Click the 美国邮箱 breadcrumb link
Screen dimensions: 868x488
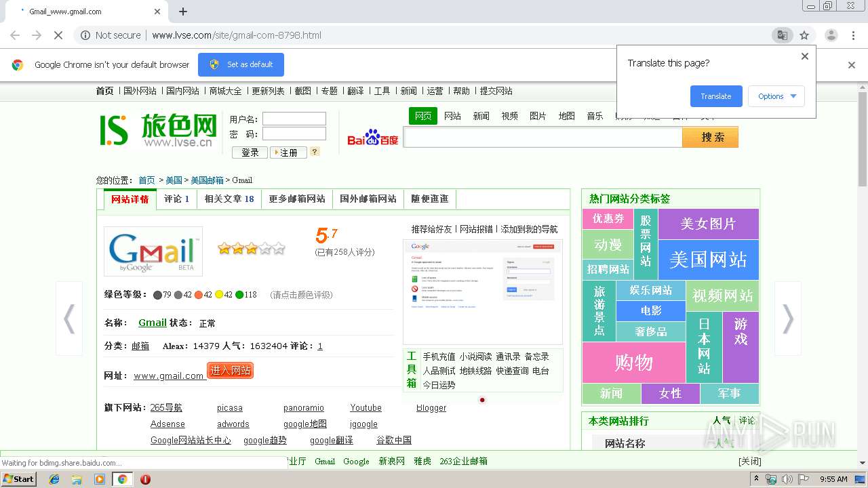pos(207,180)
